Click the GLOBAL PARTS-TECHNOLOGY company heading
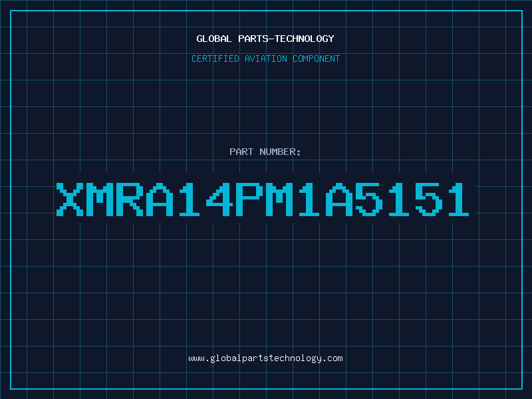This screenshot has height=399, width=532. coord(265,39)
